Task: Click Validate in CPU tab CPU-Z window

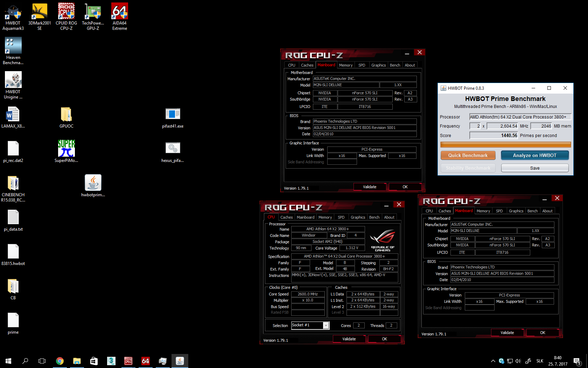Action: 349,339
